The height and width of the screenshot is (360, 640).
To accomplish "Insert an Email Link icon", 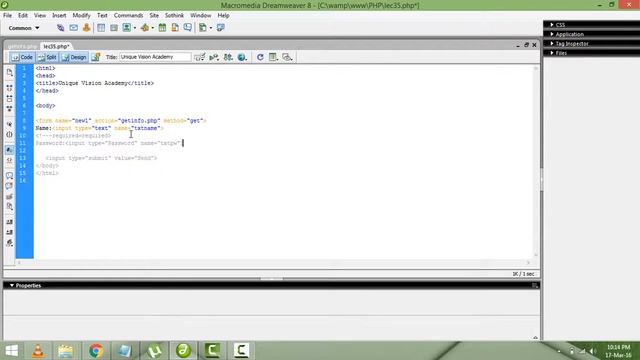I will 73,28.
